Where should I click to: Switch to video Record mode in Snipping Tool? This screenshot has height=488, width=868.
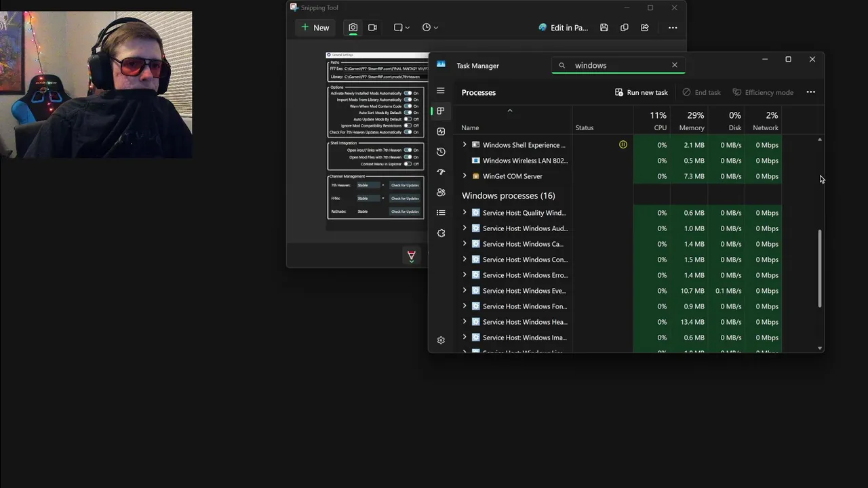372,28
